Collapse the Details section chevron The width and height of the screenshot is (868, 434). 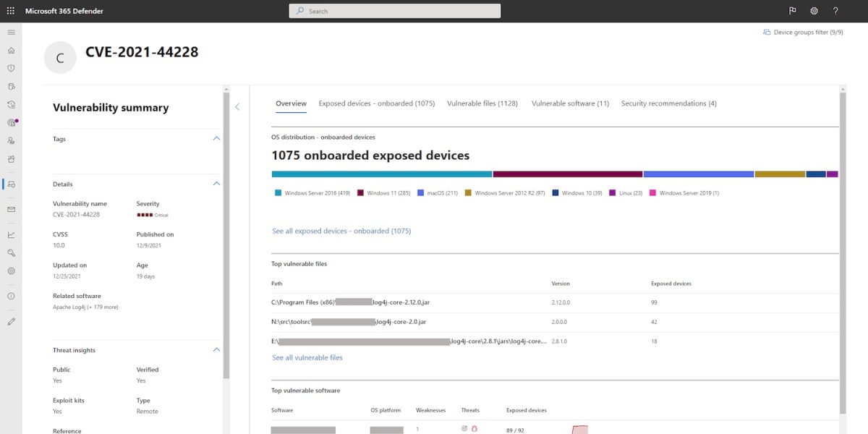(x=216, y=184)
